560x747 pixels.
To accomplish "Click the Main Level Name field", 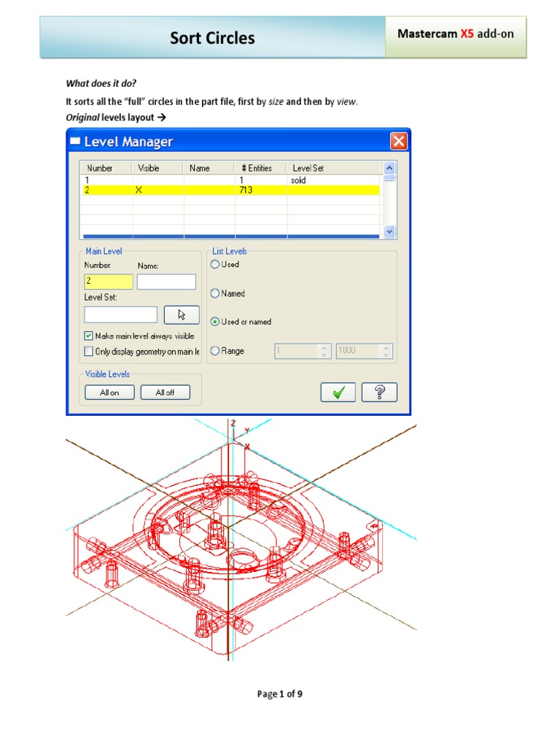I will pos(167,282).
